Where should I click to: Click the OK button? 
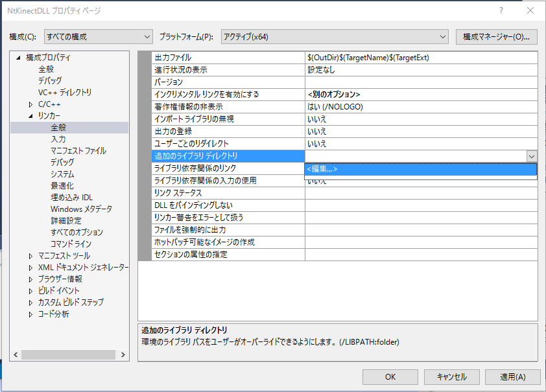click(390, 376)
